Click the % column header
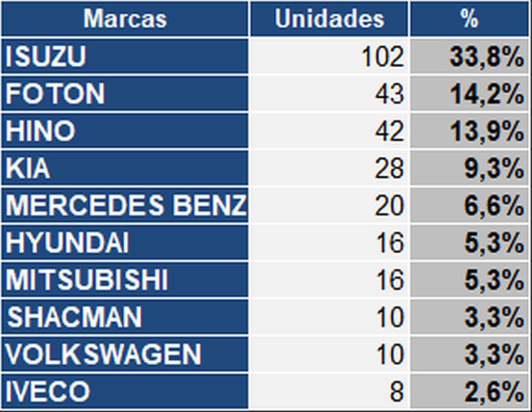The width and height of the screenshot is (532, 412). point(469,19)
